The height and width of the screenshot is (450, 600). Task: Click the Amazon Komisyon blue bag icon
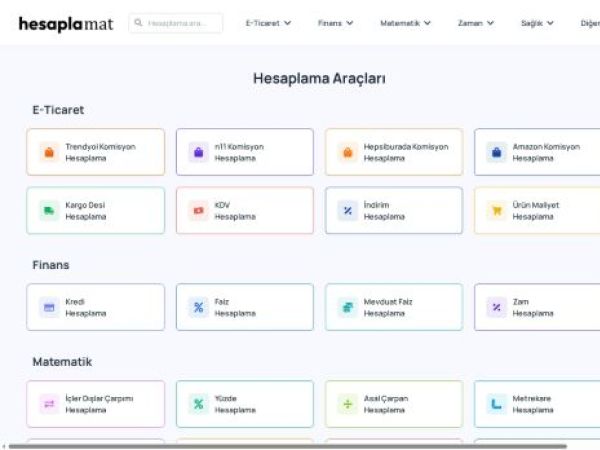[x=496, y=152]
